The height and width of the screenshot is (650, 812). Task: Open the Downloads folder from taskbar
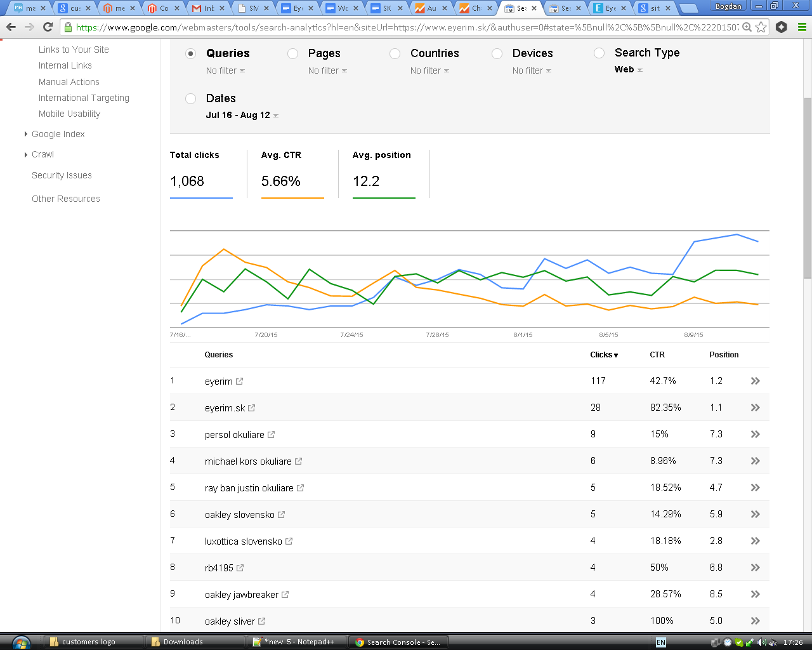pyautogui.click(x=194, y=642)
